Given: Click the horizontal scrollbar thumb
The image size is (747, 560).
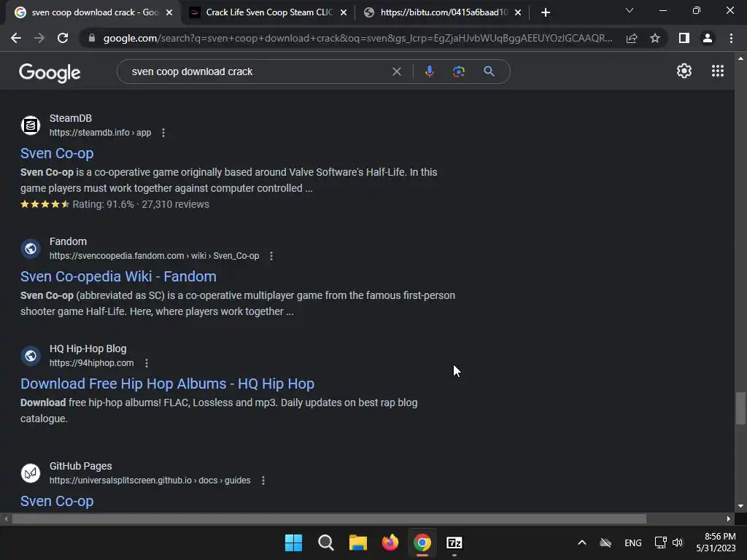Looking at the screenshot, I should pyautogui.click(x=329, y=518).
